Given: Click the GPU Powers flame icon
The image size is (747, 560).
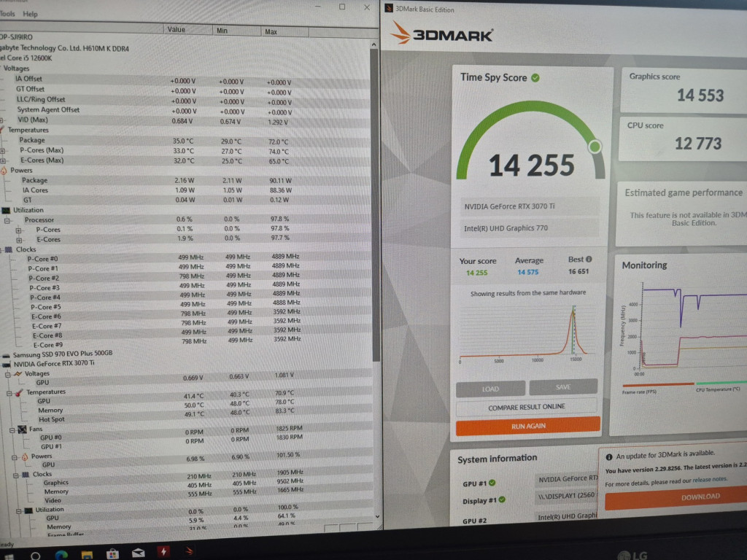Looking at the screenshot, I should pyautogui.click(x=25, y=457).
